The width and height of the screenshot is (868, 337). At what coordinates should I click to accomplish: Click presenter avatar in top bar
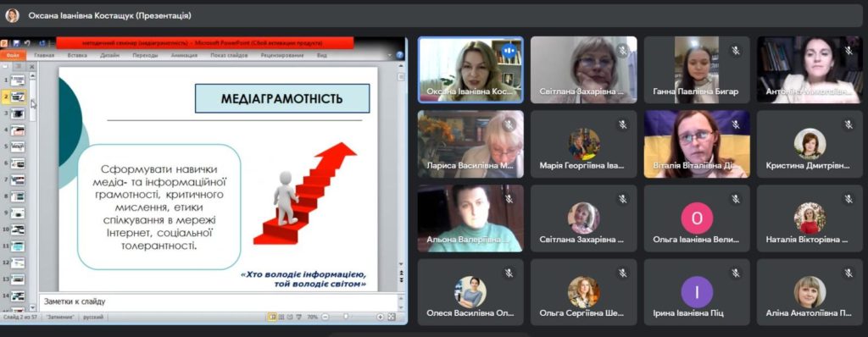[12, 15]
